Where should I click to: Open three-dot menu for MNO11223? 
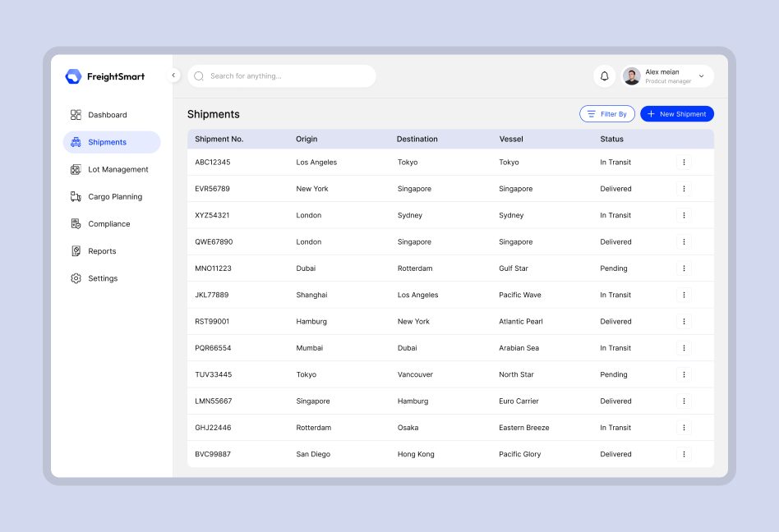click(684, 268)
